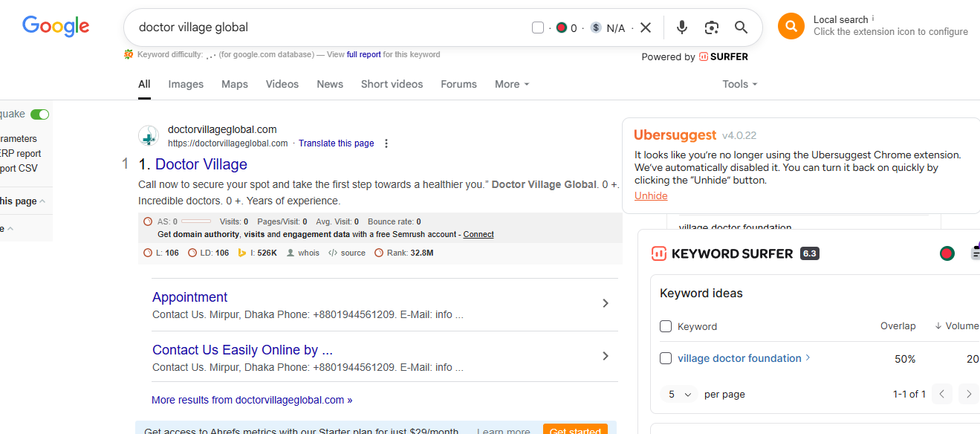Open Contact Us Easily Online sitelink
The image size is (980, 434).
[x=242, y=350]
